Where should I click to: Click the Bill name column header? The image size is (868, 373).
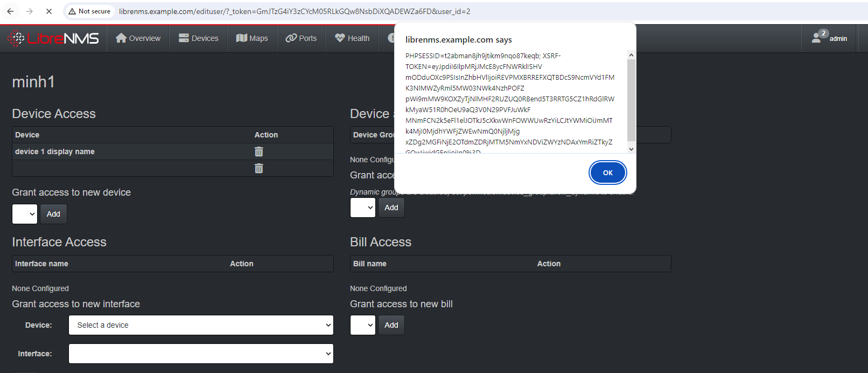point(370,264)
